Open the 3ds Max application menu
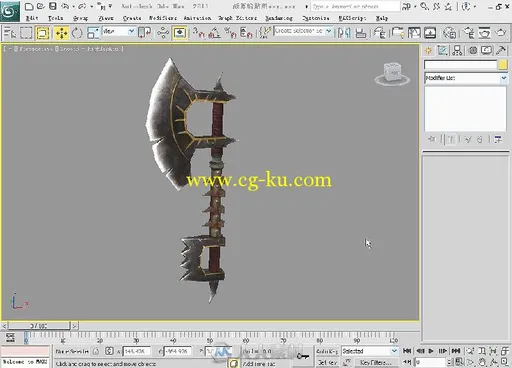Image resolution: width=512 pixels, height=368 pixels. coord(10,11)
